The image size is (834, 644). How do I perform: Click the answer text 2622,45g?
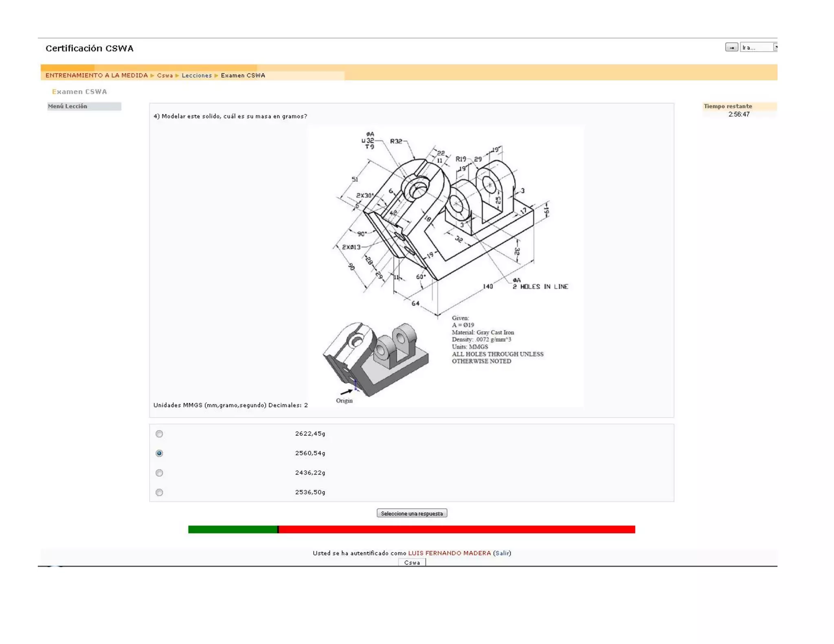point(310,434)
